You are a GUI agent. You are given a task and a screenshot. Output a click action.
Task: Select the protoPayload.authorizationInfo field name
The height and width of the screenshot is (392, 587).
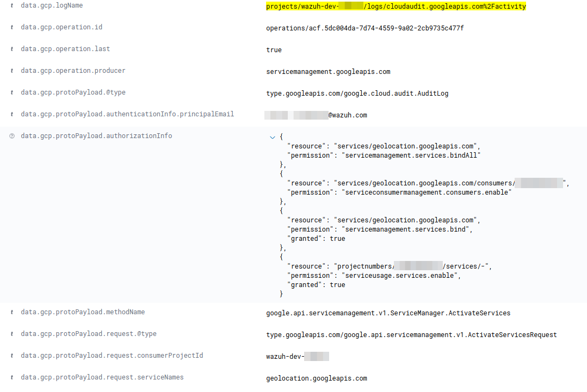[x=96, y=136]
